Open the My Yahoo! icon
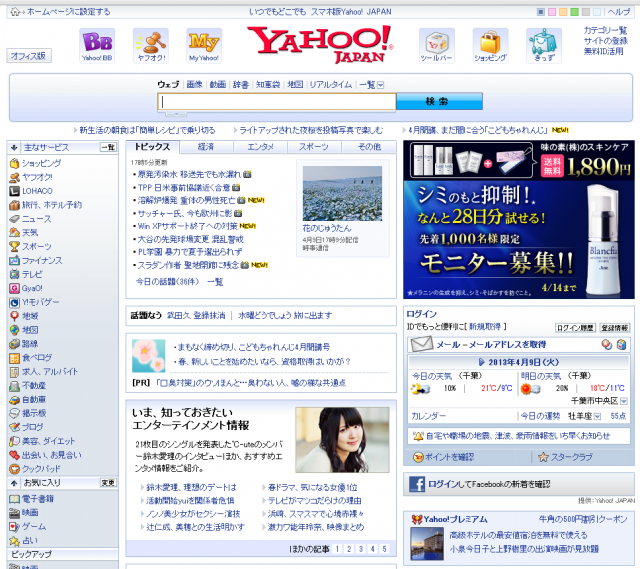 coord(204,45)
